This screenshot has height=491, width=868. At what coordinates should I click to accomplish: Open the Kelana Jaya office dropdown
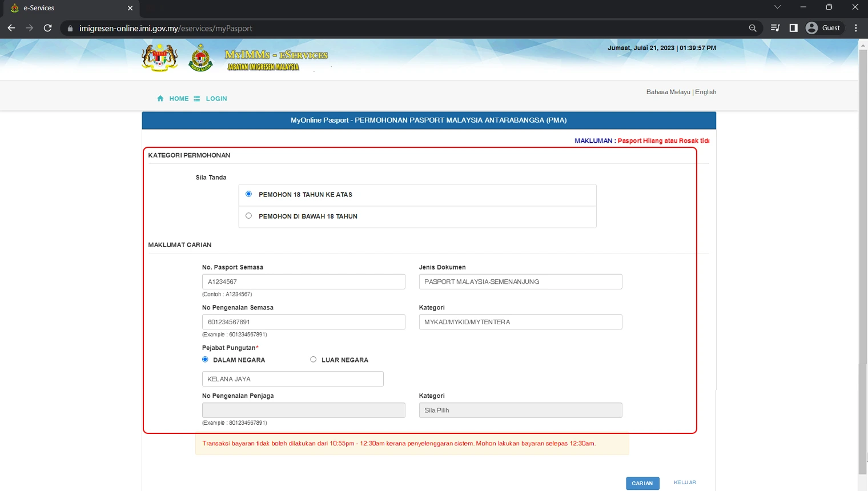[x=293, y=379]
